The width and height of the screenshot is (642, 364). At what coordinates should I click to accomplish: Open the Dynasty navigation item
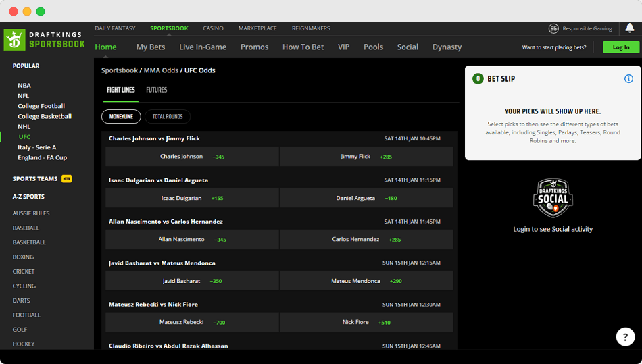pos(447,47)
